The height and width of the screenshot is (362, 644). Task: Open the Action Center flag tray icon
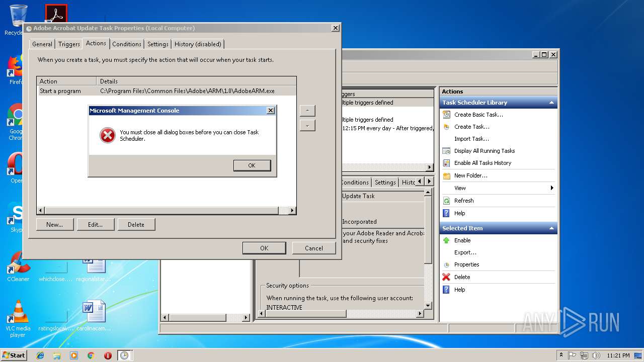572,355
